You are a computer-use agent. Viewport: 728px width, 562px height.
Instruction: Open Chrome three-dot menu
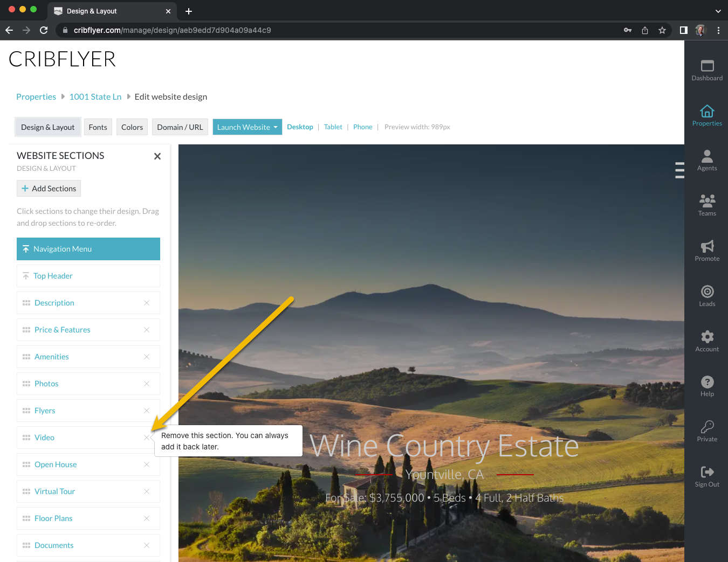[x=718, y=30]
